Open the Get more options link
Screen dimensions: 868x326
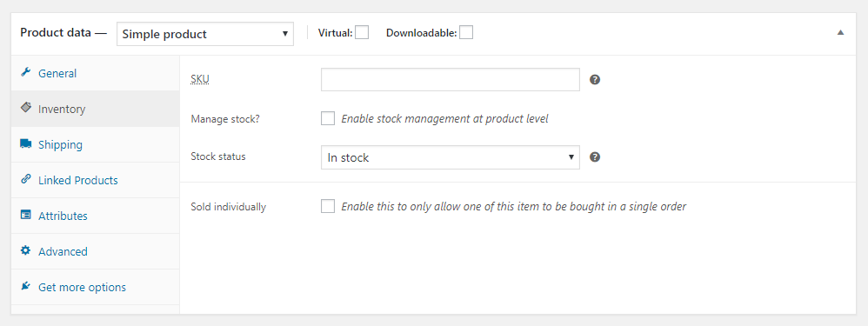(82, 287)
